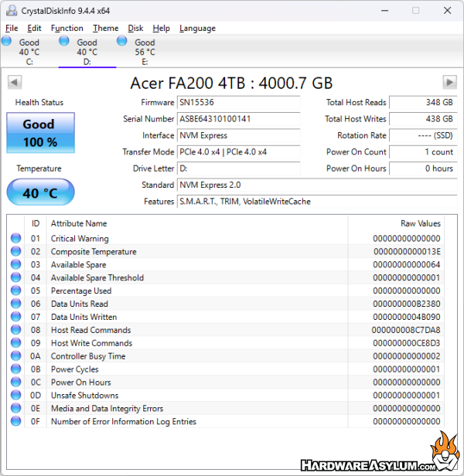Open the Language menu
This screenshot has height=476, width=464.
[x=197, y=29]
